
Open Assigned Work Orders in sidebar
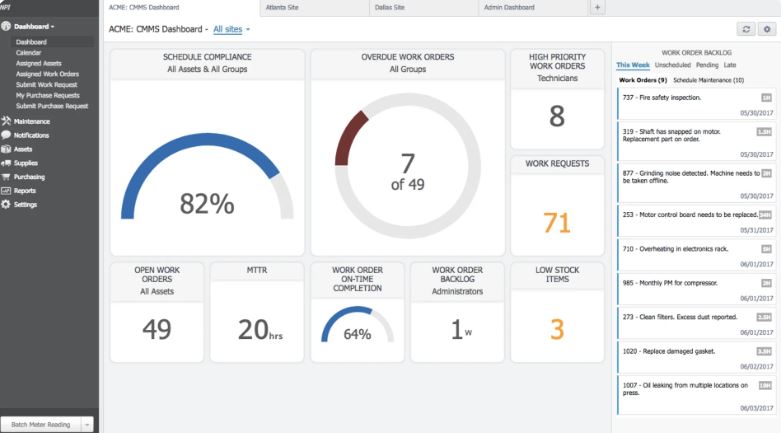47,74
